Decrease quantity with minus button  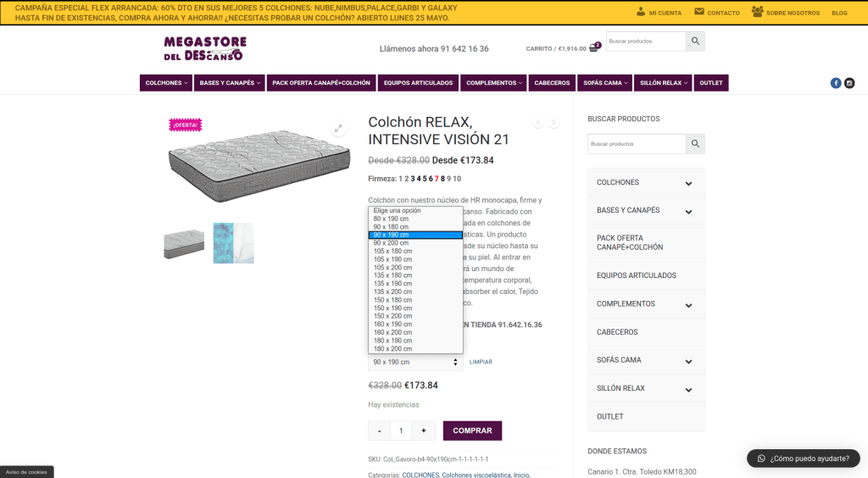tap(379, 431)
